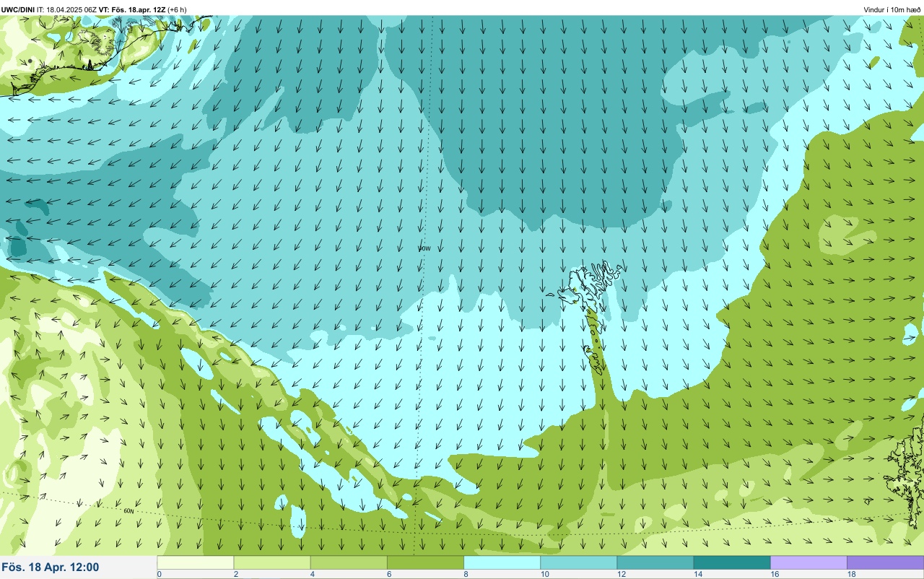This screenshot has height=579, width=924.
Task: Click the 'Vindur í 10m hæð' title text
Action: (892, 9)
